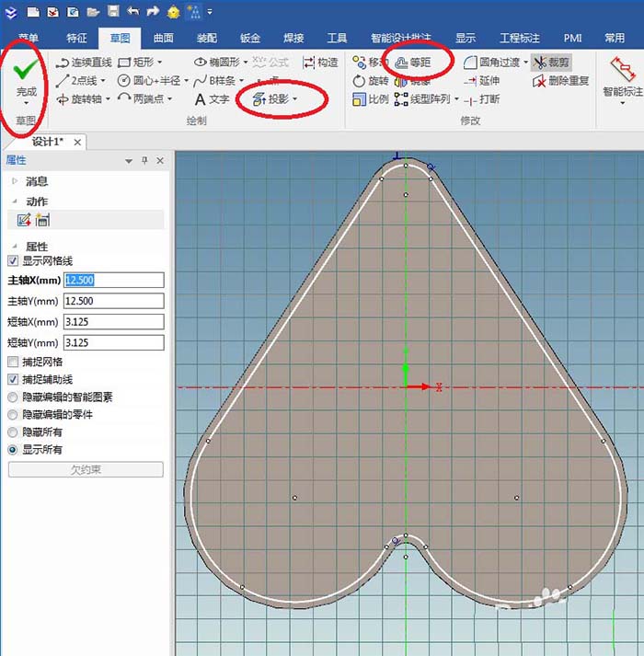Click the 短轴Y(mm) input field

pyautogui.click(x=114, y=342)
